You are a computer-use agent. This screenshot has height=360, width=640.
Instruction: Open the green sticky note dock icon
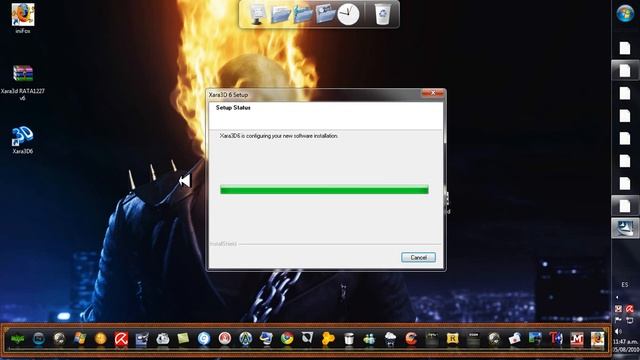(183, 338)
